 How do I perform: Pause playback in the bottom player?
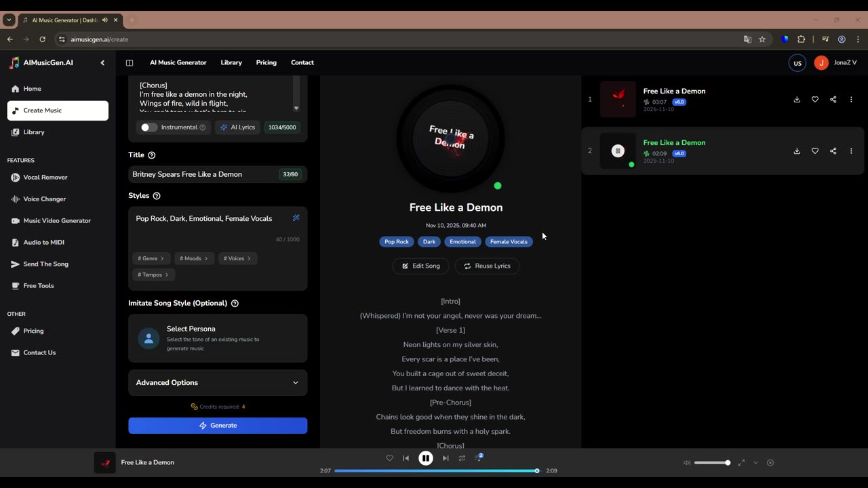tap(426, 458)
